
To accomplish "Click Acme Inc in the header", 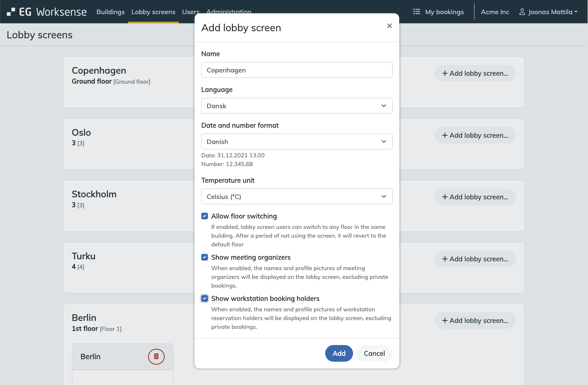I will 495,12.
